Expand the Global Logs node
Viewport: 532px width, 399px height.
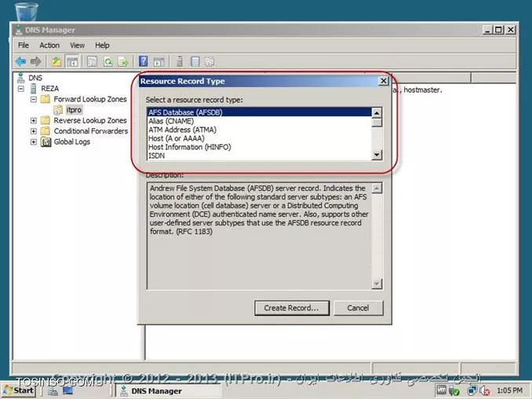33,141
